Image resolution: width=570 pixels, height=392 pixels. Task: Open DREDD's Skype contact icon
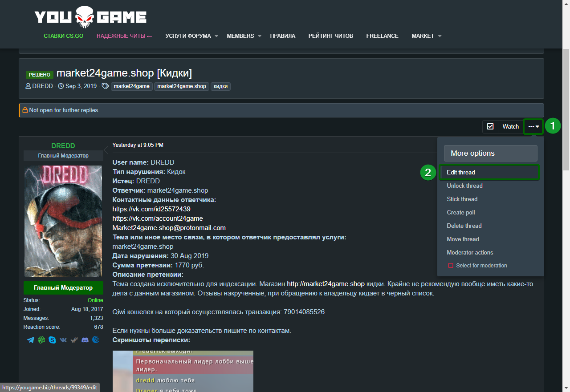click(53, 340)
